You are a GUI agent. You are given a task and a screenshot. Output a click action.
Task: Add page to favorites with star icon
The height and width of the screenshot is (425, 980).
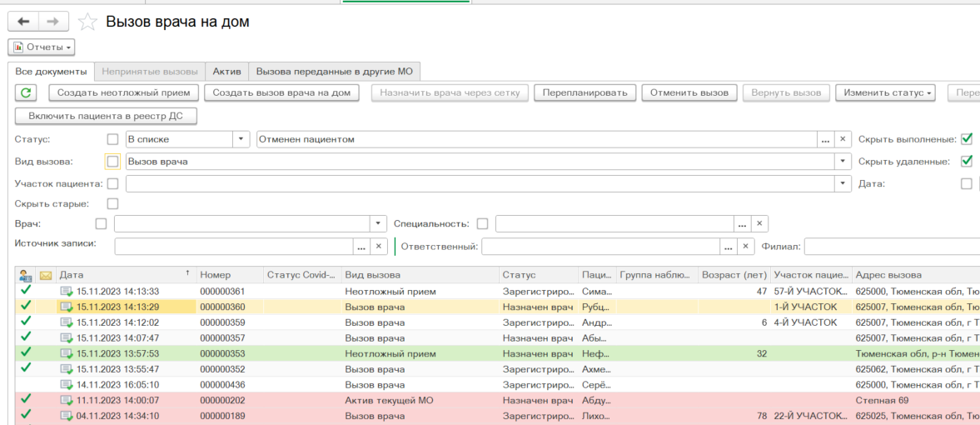coord(86,22)
